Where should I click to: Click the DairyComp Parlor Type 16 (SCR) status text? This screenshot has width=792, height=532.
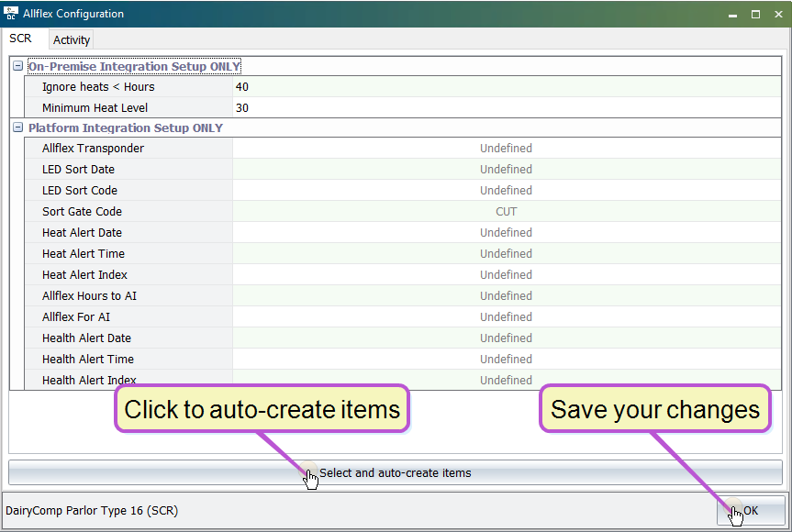92,511
